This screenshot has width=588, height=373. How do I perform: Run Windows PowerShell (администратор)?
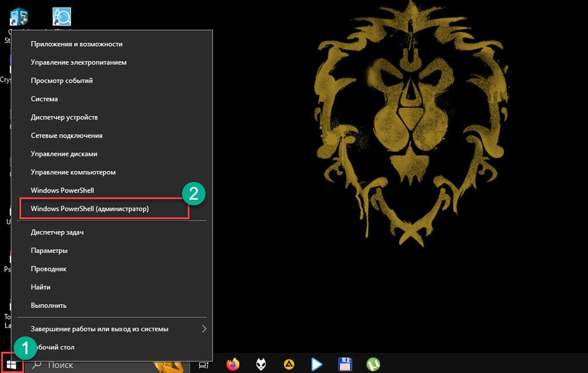tap(111, 209)
